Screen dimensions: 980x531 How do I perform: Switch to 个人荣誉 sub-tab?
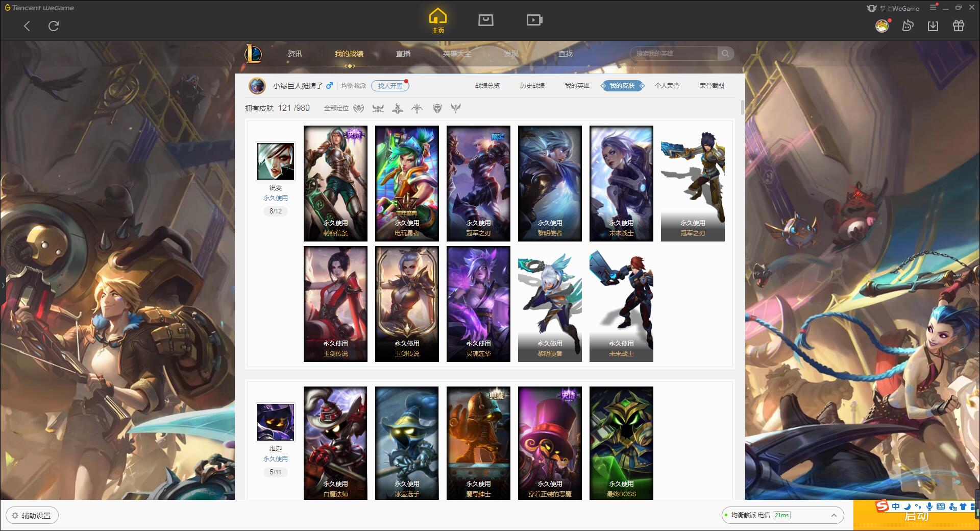(x=667, y=86)
